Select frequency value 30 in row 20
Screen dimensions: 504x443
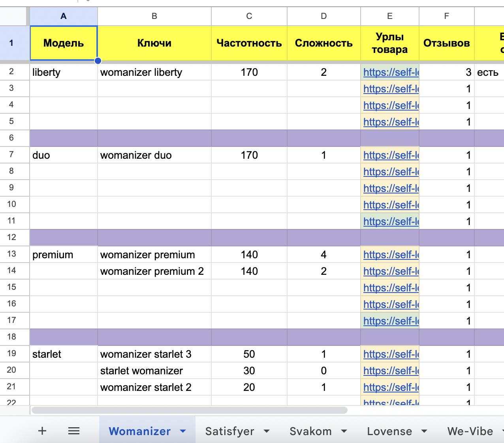click(249, 371)
